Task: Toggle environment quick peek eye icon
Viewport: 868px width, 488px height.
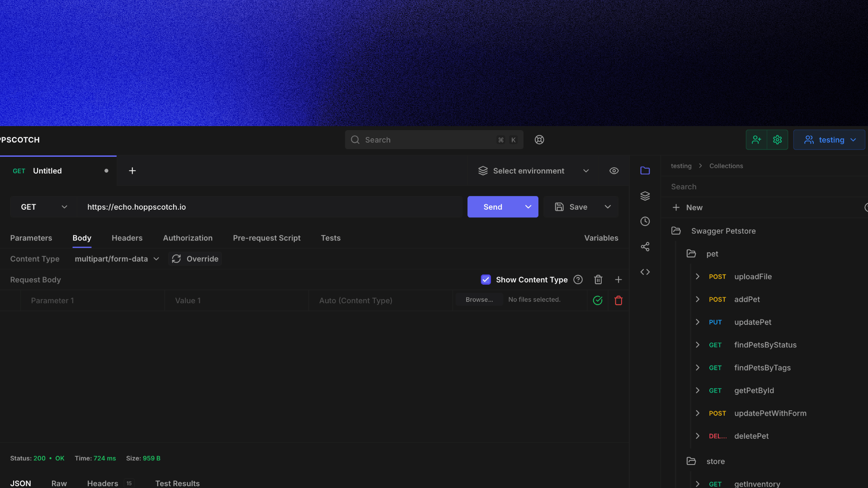Action: point(614,170)
